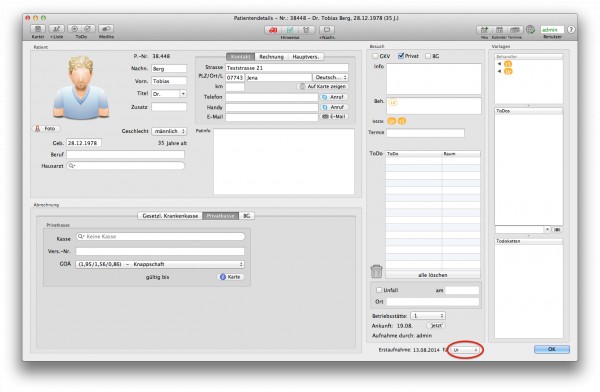Switch to the Hauptvers. tab
Screen dimensions: 600x392
305,57
